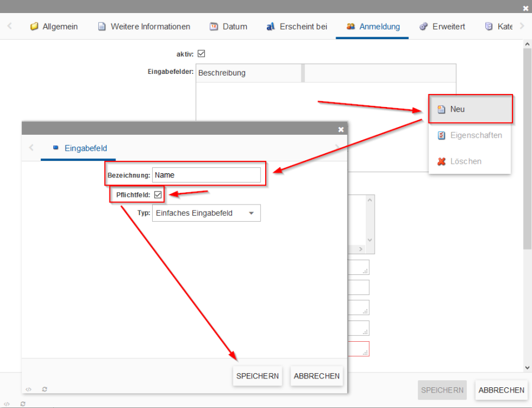Uncheck the aktiv checkbox
Screen dimensions: 532x408
pyautogui.click(x=201, y=54)
